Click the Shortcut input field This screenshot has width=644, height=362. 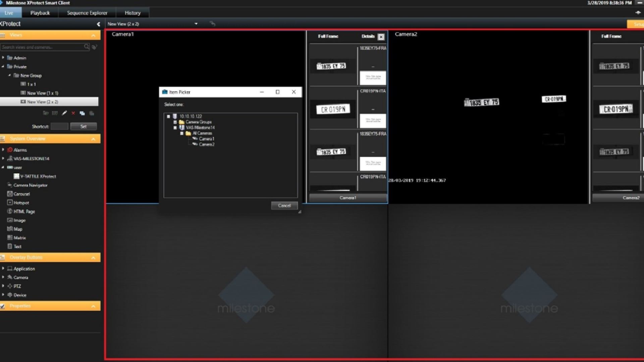59,126
